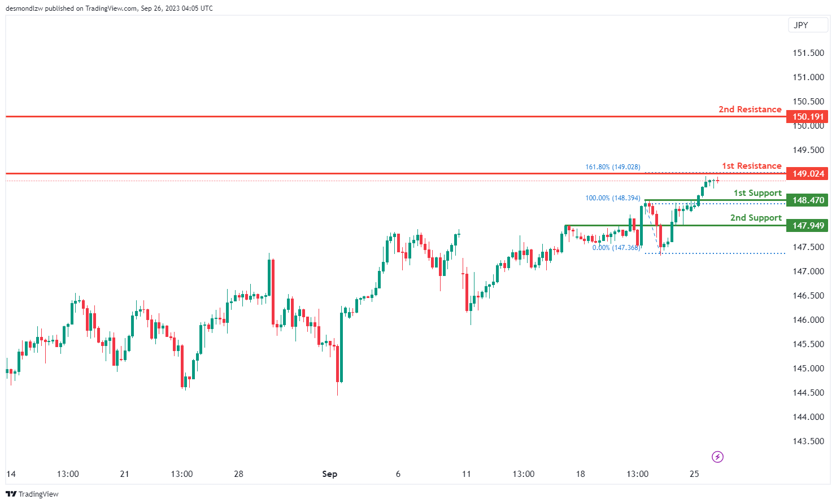Click the 25 date on time axis

click(x=694, y=474)
